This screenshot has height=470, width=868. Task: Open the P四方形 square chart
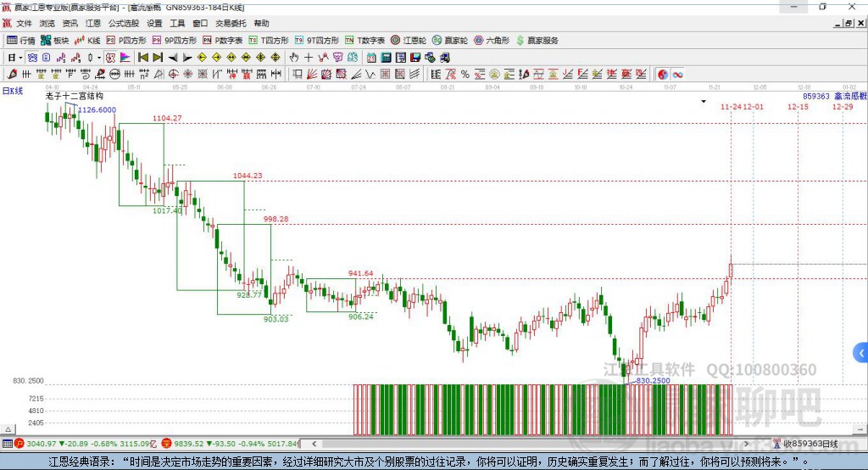click(x=125, y=40)
